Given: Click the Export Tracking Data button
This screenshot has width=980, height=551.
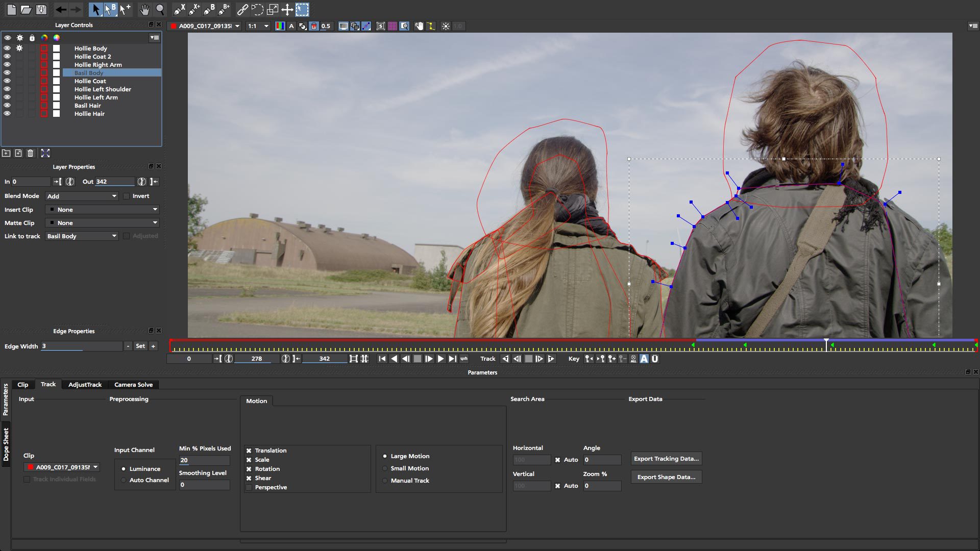Looking at the screenshot, I should coord(666,458).
